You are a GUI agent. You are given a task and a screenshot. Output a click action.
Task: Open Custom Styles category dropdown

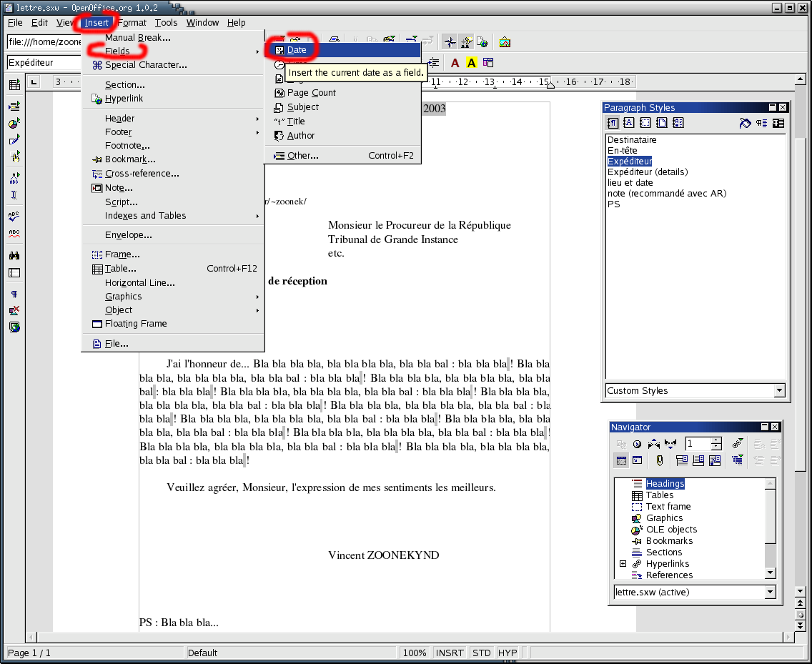click(x=779, y=390)
